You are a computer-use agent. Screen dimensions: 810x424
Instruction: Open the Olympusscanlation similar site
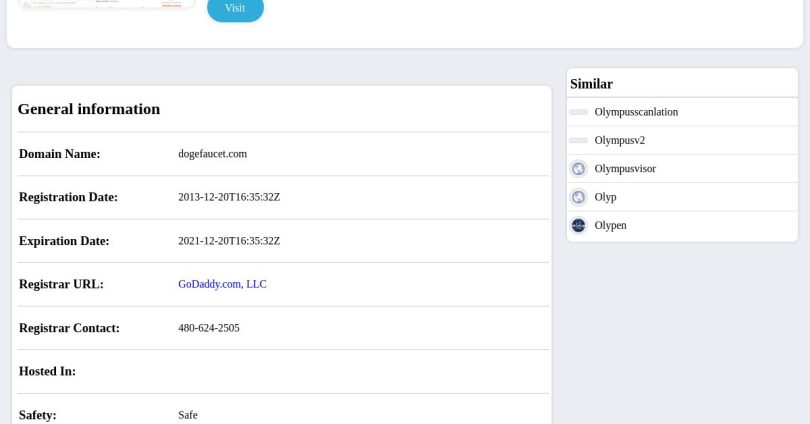[636, 112]
